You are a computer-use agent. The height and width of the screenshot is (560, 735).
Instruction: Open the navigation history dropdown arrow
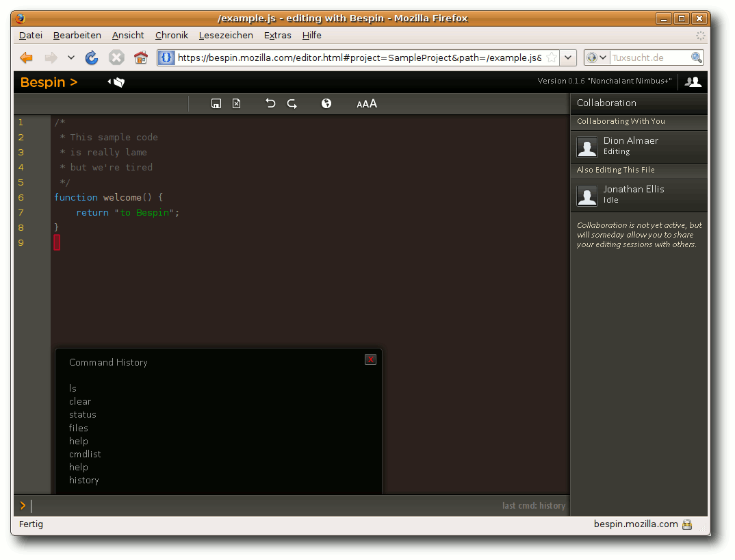(x=70, y=58)
